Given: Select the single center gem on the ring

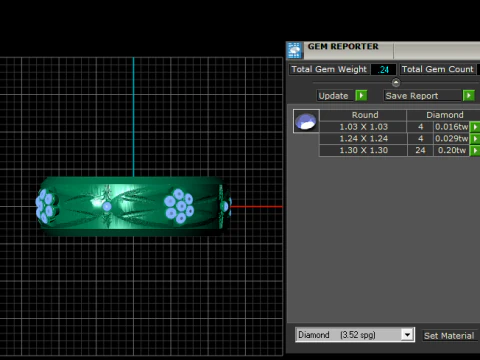Looking at the screenshot, I should 107,207.
